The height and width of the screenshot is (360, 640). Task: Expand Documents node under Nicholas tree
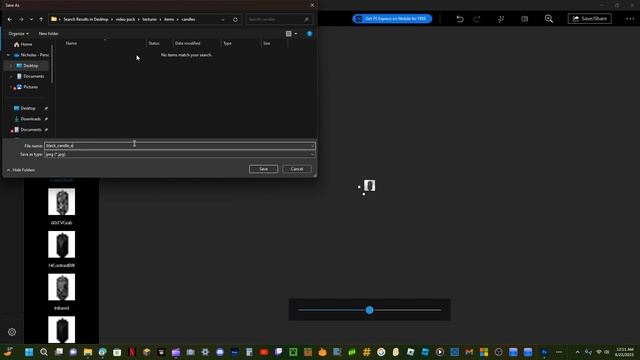point(11,76)
